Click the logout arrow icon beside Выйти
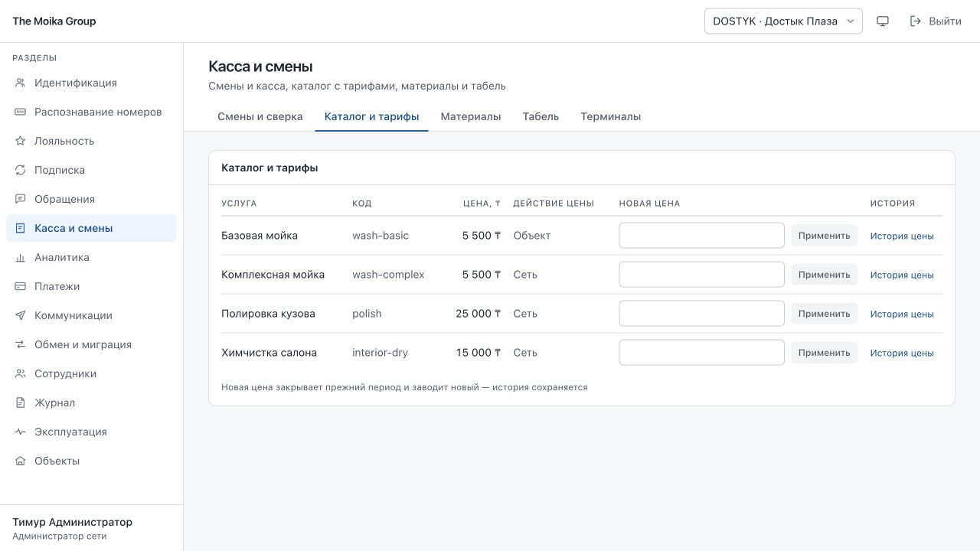 tap(916, 21)
